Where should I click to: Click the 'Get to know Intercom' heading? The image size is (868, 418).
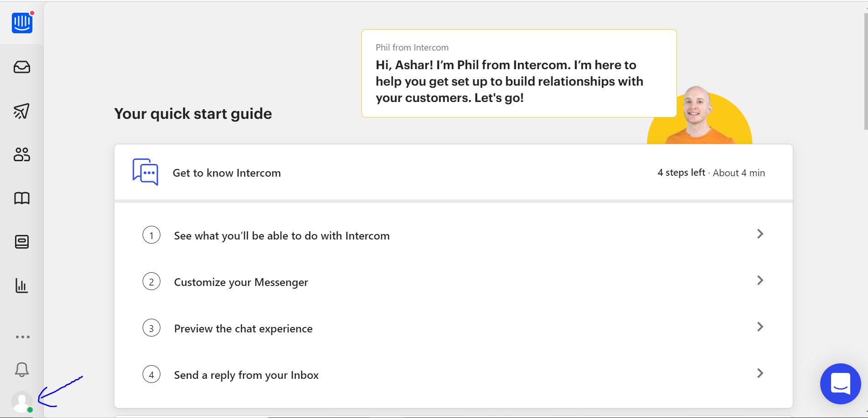click(226, 173)
